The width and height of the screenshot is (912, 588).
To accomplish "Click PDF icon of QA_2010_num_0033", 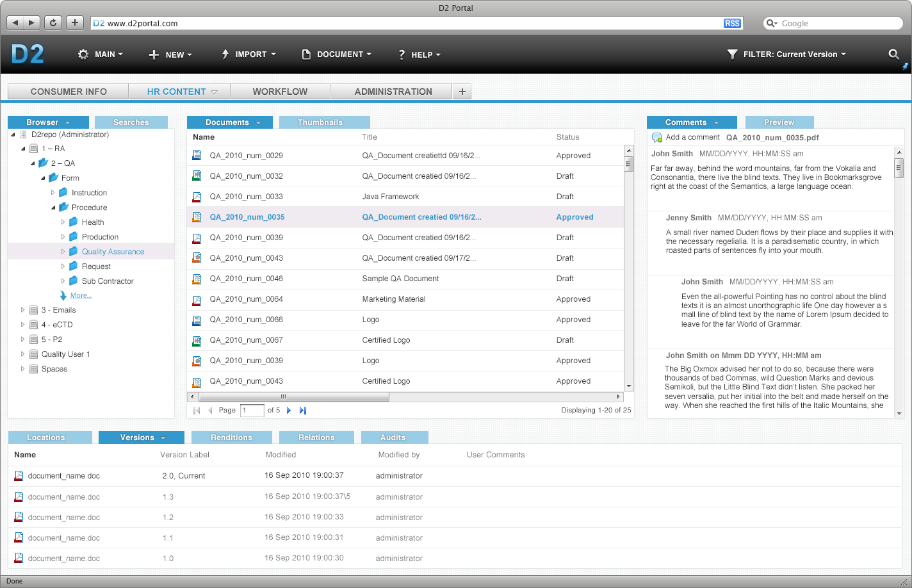I will (197, 196).
